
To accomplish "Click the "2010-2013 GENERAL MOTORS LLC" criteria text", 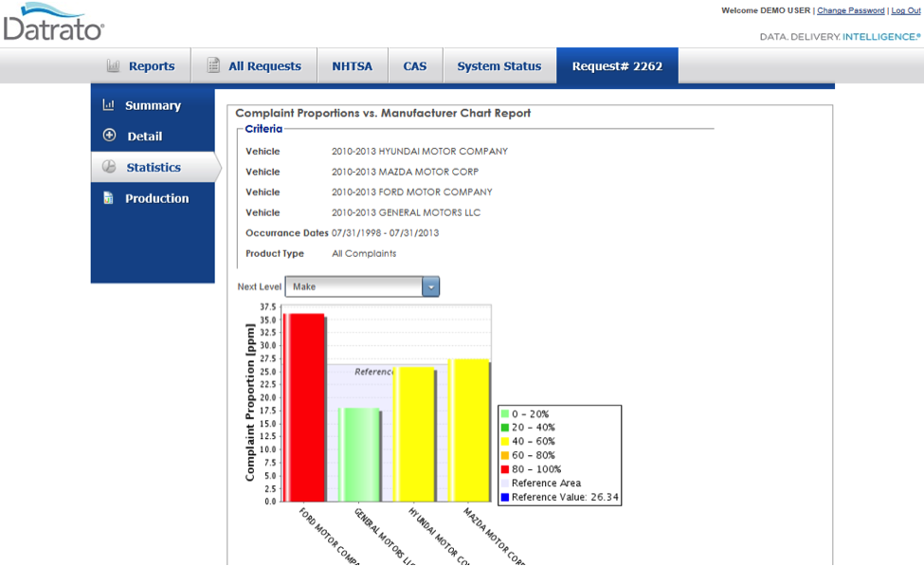I will coord(406,212).
